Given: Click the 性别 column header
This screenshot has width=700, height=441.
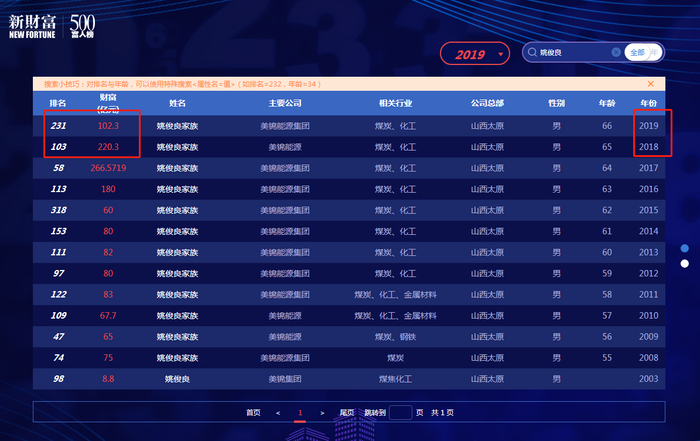Looking at the screenshot, I should [x=556, y=103].
